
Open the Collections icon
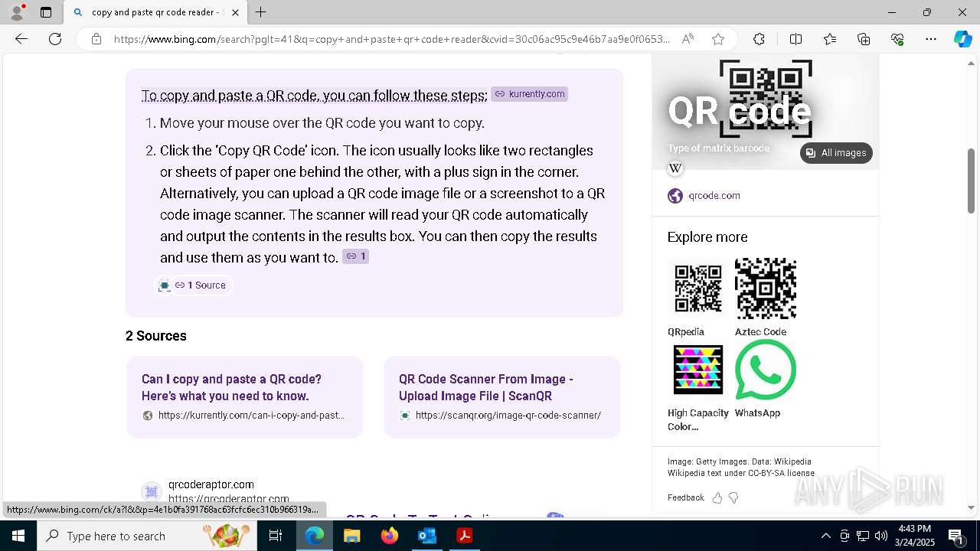pyautogui.click(x=864, y=39)
